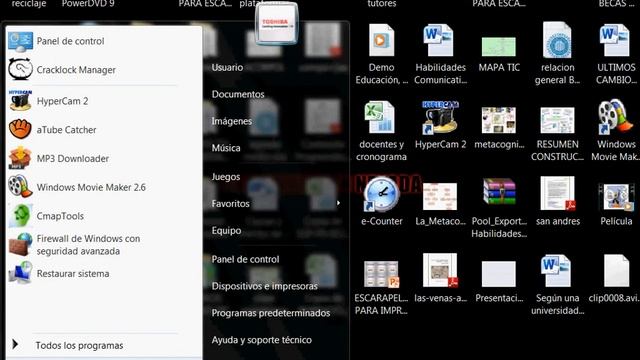Open Imágenes from Start menu
Viewport: 640px width, 360px height.
pos(231,121)
